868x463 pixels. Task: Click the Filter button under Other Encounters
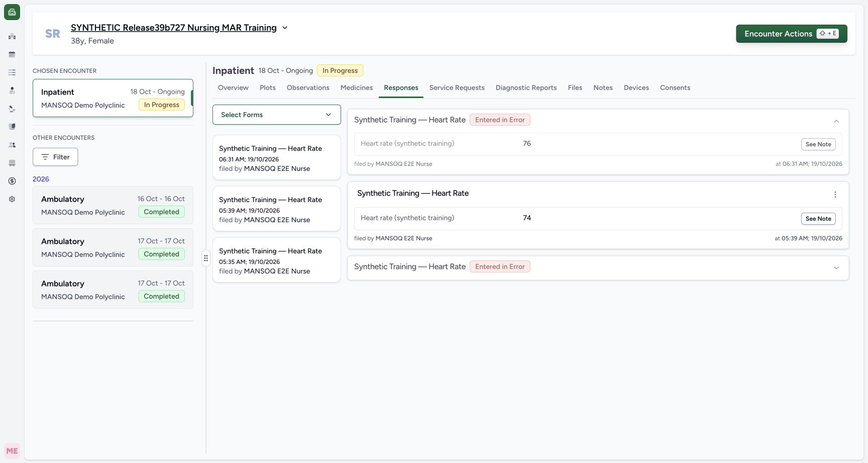55,157
